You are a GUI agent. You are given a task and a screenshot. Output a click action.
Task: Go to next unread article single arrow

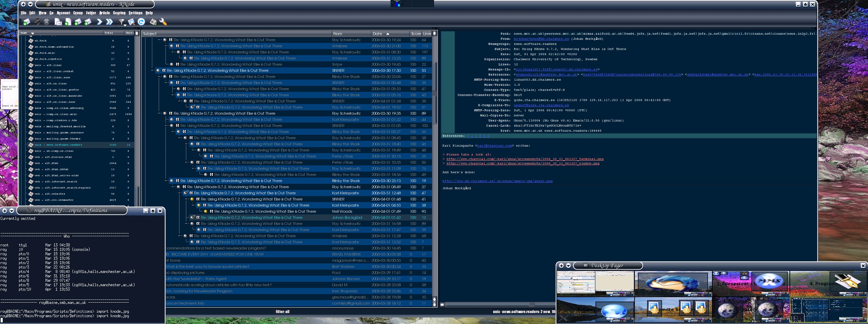(99, 22)
